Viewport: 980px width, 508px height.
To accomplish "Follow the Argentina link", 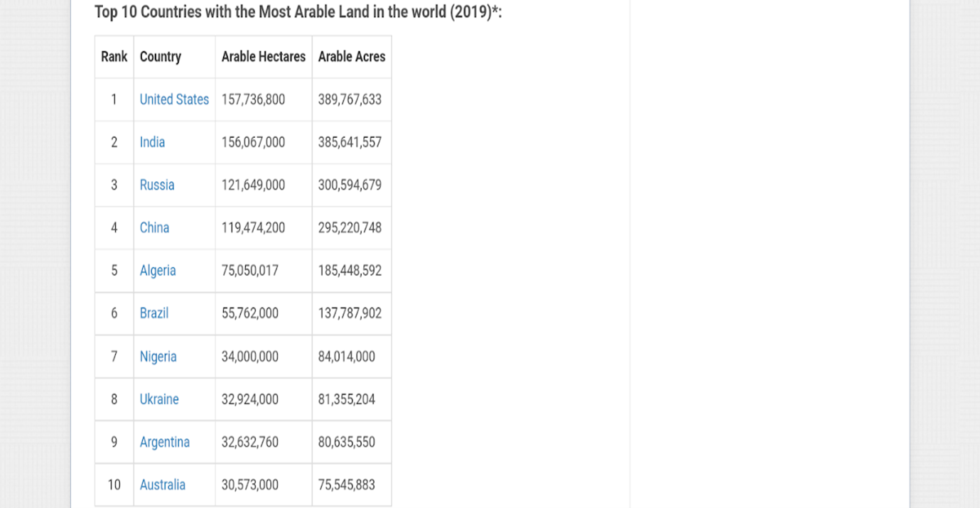I will 165,442.
